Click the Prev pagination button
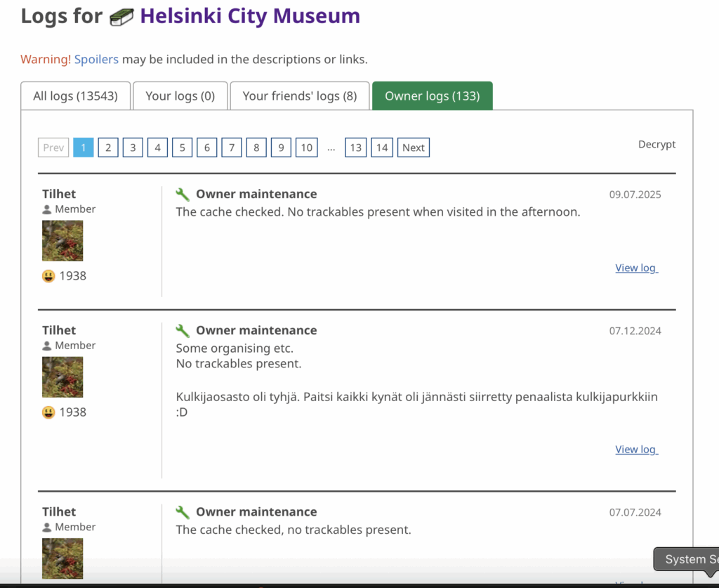The width and height of the screenshot is (719, 588). click(x=53, y=148)
